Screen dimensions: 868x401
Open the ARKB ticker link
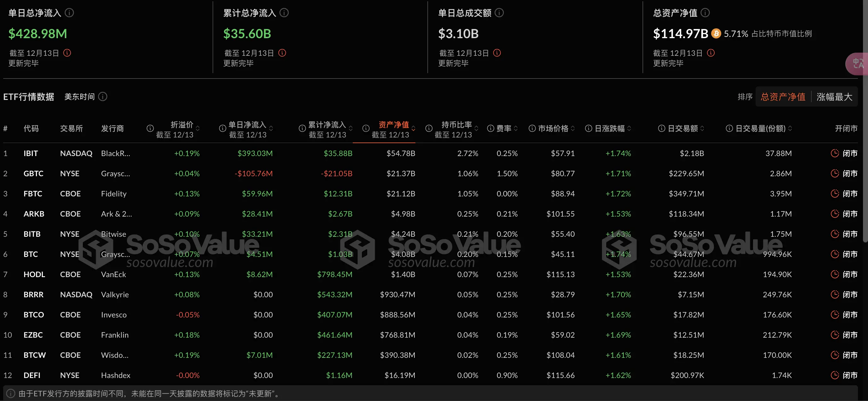pyautogui.click(x=34, y=214)
